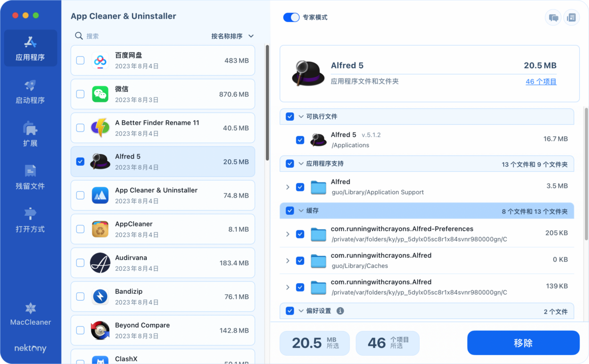Select the ClashX row
This screenshot has height=364, width=589.
coord(163,356)
